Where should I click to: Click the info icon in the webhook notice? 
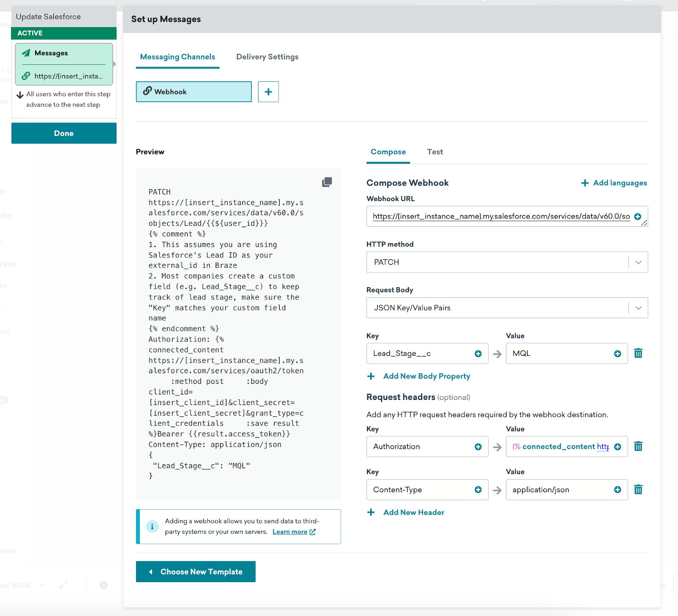152,527
